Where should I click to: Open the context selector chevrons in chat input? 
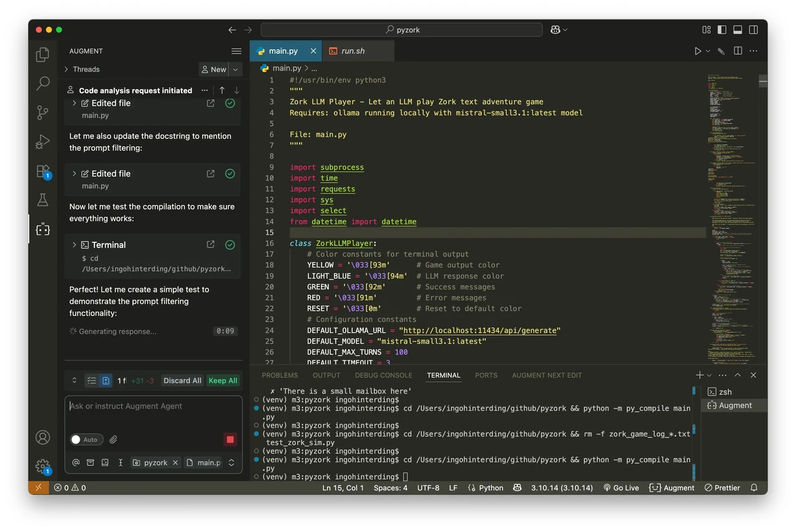pos(231,462)
